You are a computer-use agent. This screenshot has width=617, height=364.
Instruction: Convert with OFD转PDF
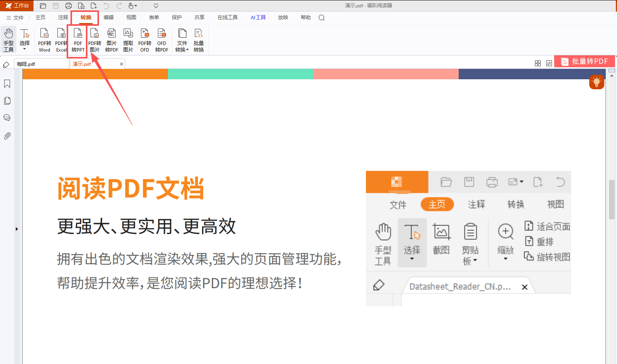click(162, 40)
